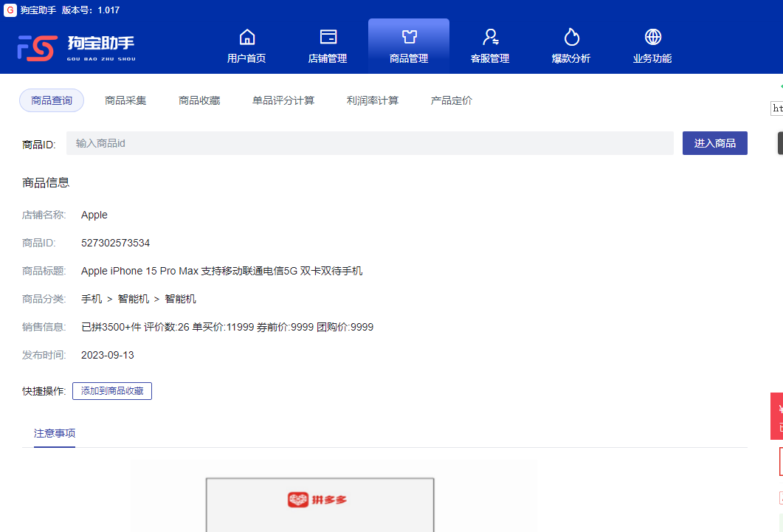
Task: Click the 发布时间 label
Action: pyautogui.click(x=44, y=355)
